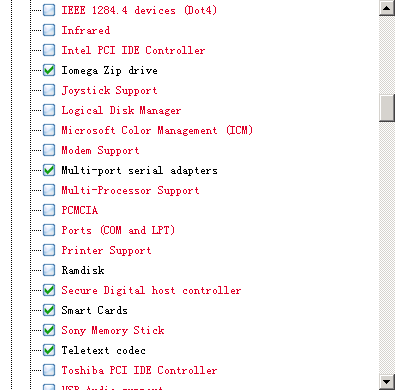This screenshot has width=395, height=390.
Task: Select the Iomega Zip drive label
Action: 110,70
